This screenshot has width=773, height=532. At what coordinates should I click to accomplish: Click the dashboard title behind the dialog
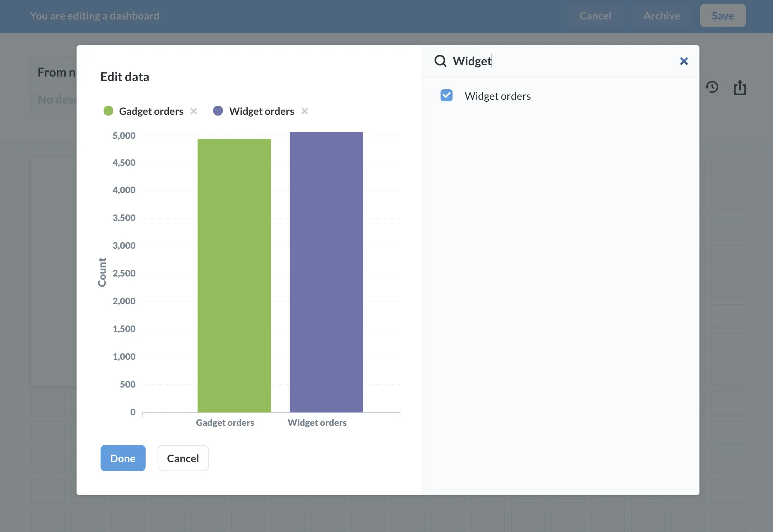point(57,72)
